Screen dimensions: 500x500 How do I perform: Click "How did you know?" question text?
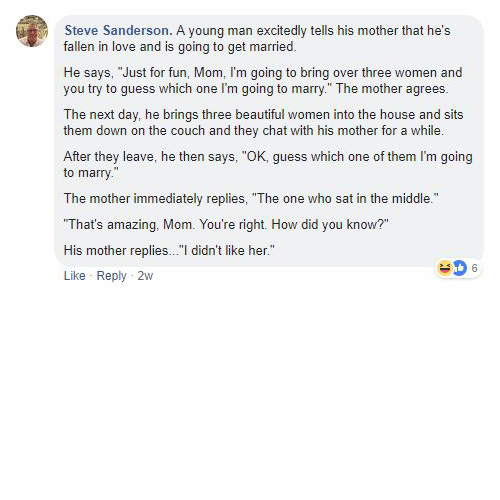pyautogui.click(x=330, y=224)
